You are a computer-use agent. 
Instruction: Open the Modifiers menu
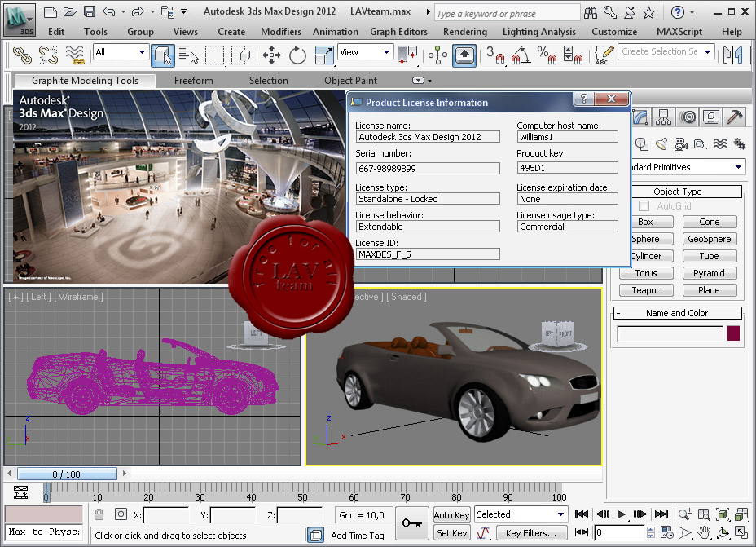click(x=280, y=31)
